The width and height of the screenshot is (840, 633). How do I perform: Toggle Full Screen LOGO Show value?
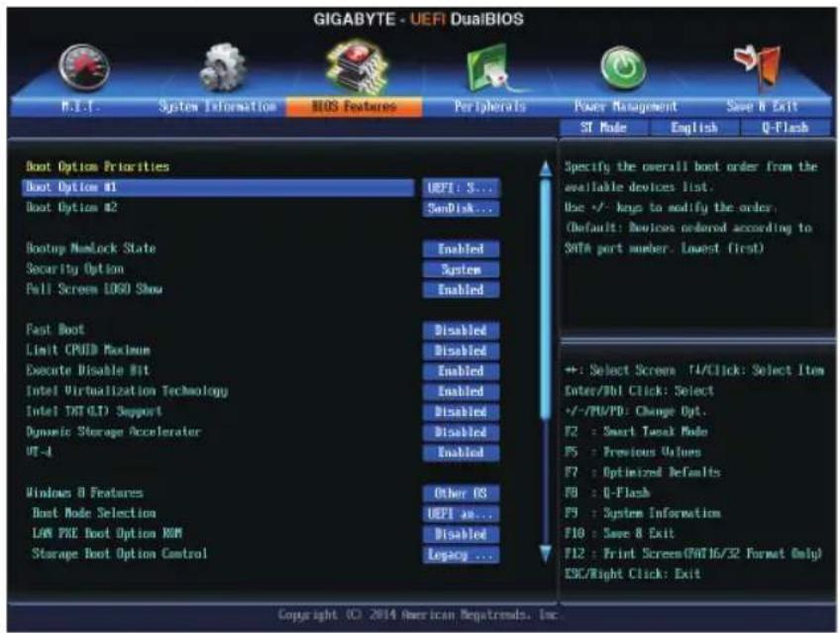click(462, 289)
